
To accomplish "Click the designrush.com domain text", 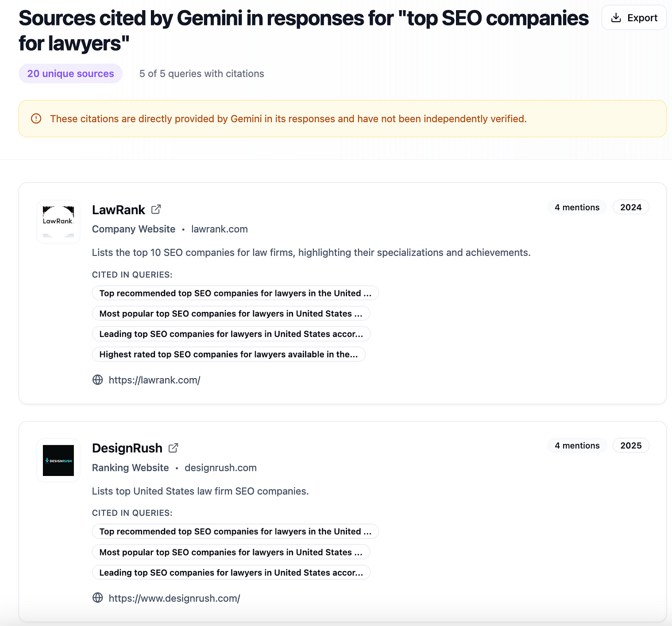I will coord(221,468).
